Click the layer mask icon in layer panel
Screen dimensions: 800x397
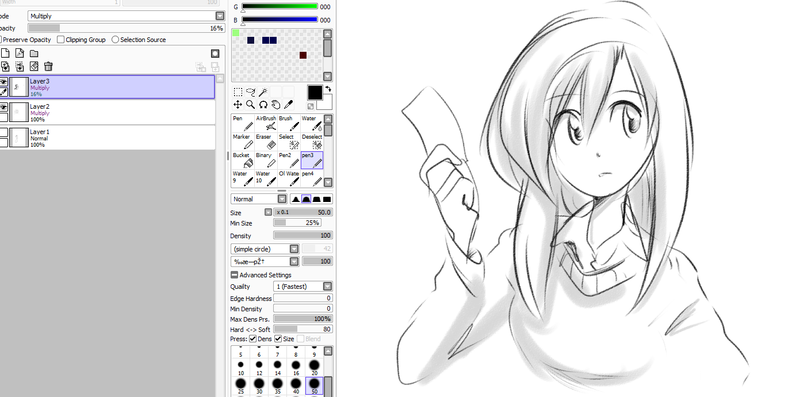click(x=215, y=54)
